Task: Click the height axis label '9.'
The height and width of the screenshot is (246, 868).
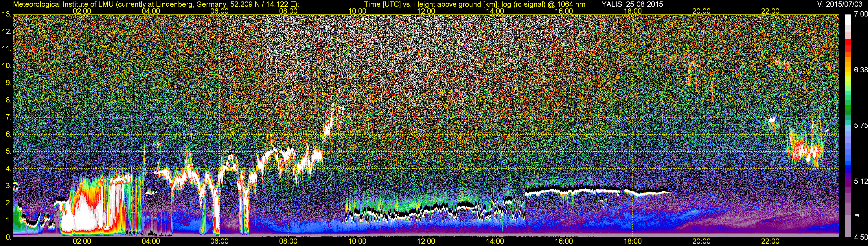Action: [8, 83]
